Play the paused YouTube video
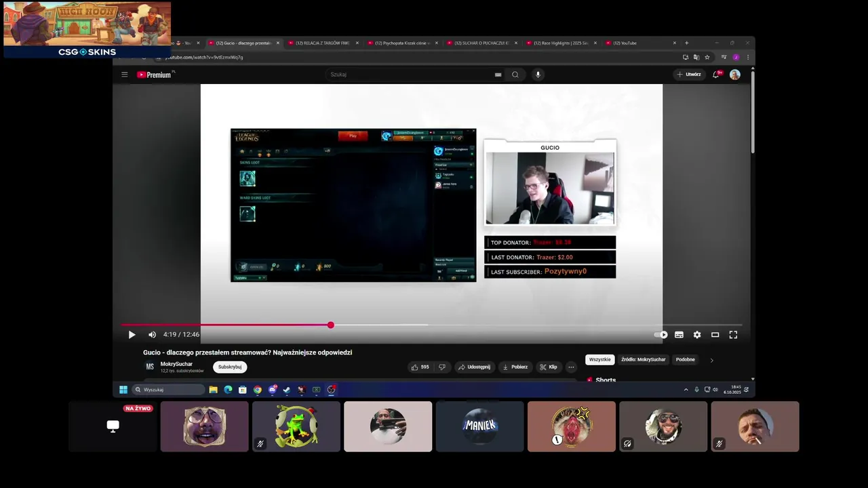Image resolution: width=868 pixels, height=488 pixels. tap(132, 335)
